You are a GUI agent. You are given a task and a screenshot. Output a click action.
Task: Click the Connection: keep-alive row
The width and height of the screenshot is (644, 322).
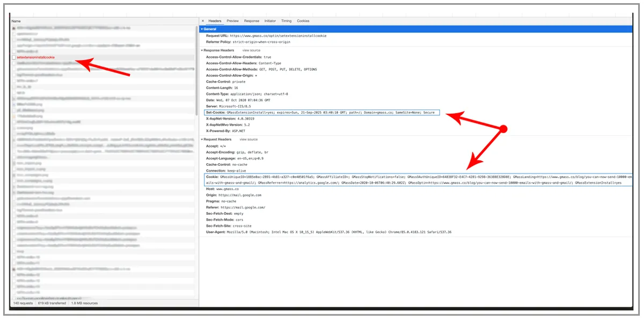[x=225, y=171]
